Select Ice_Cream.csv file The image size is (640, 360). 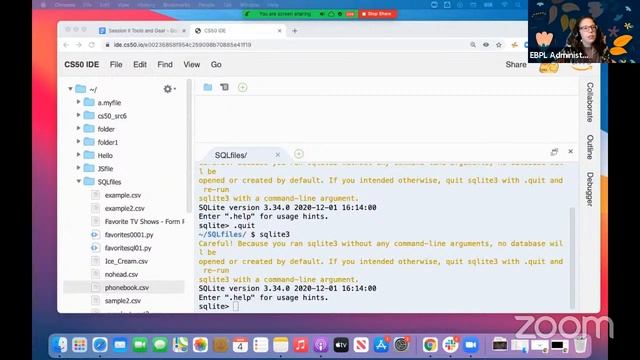(126, 261)
